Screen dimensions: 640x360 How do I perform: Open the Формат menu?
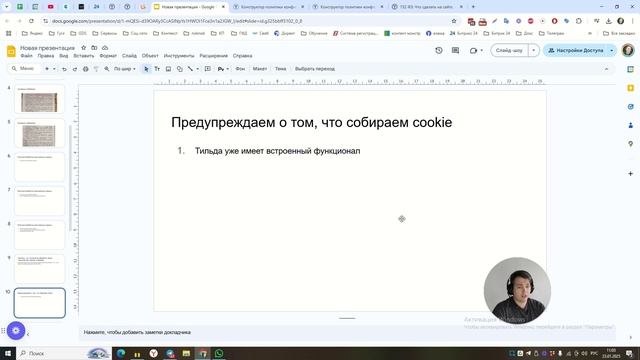[x=108, y=56]
